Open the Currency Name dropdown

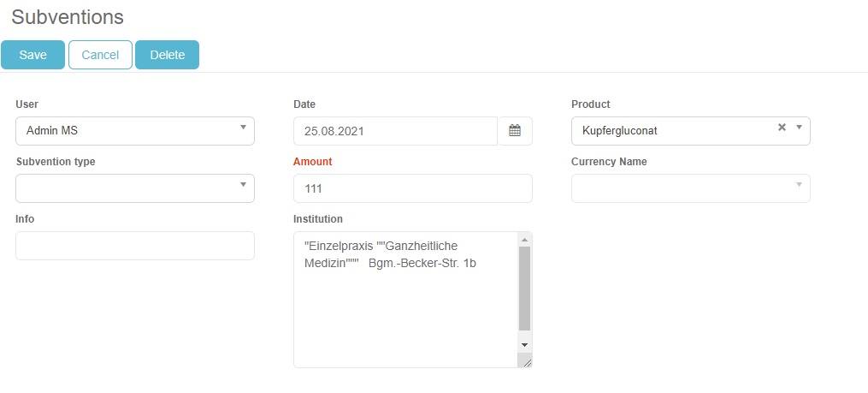coord(690,188)
